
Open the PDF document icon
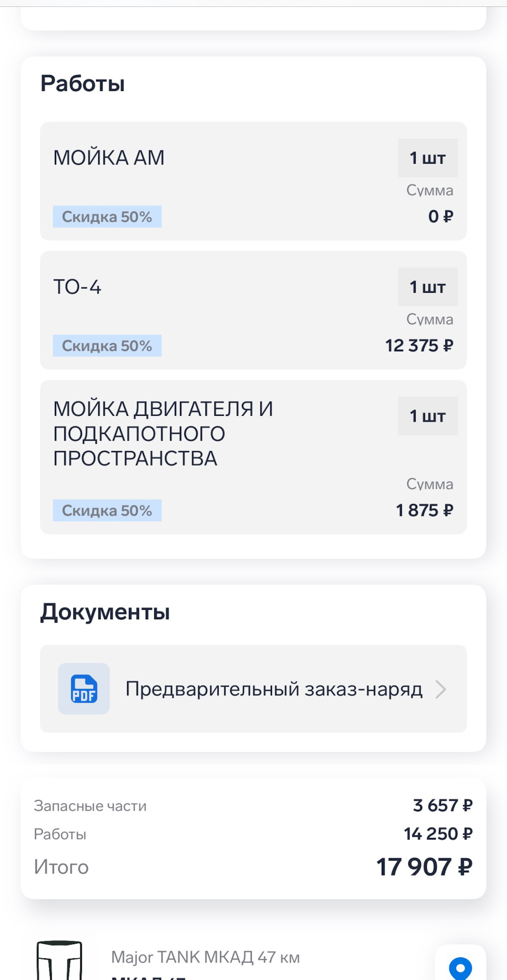coord(84,689)
